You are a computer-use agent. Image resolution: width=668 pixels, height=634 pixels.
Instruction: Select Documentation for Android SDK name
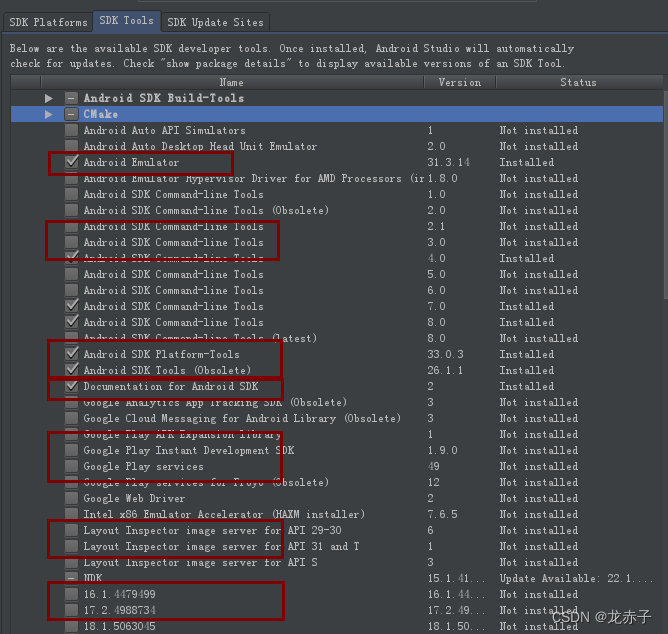tap(171, 386)
